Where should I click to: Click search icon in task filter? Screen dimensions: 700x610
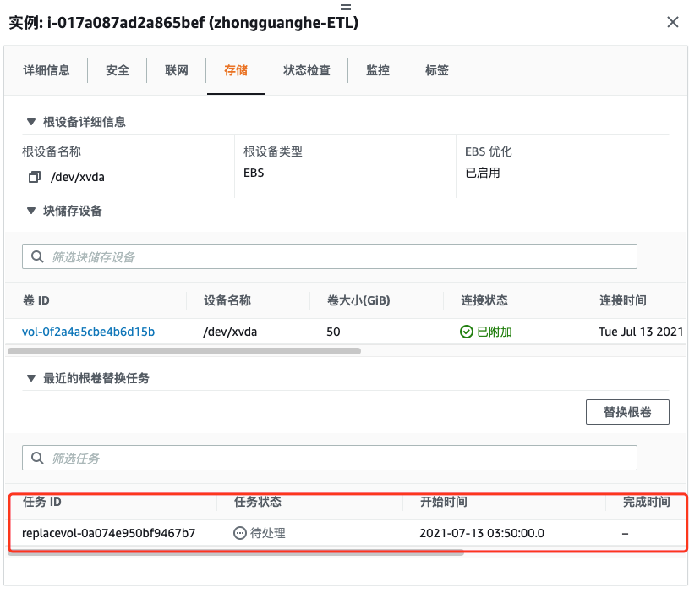[37, 458]
